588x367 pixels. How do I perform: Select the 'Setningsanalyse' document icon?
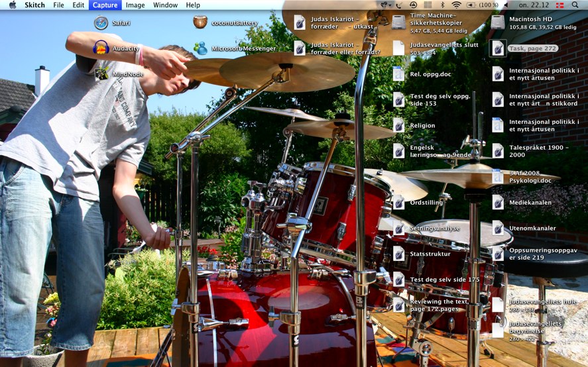click(398, 228)
